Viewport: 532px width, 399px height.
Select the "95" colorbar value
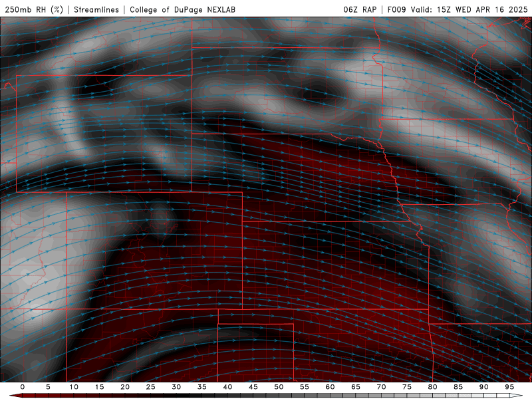pyautogui.click(x=509, y=387)
